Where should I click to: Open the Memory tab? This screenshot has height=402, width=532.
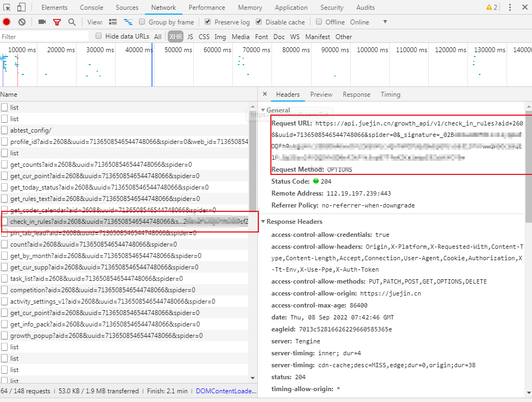point(250,8)
